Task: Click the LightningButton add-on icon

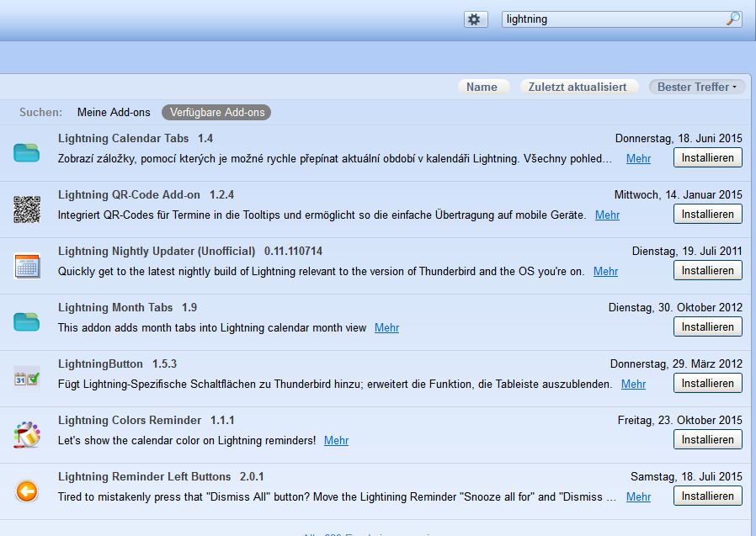Action: point(26,379)
